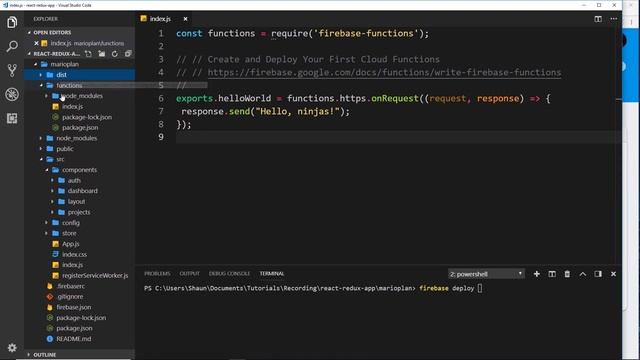Open the Explorer view in activity bar
This screenshot has width=640, height=360.
(x=12, y=22)
